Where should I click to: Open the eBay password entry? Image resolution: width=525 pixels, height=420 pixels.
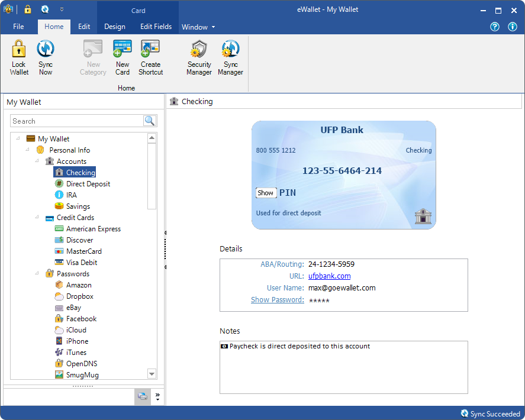coord(68,307)
